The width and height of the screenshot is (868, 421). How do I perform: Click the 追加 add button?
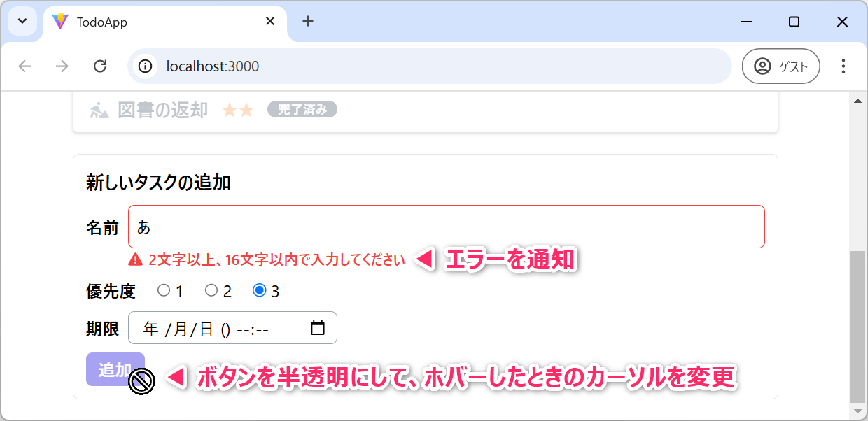(x=115, y=369)
